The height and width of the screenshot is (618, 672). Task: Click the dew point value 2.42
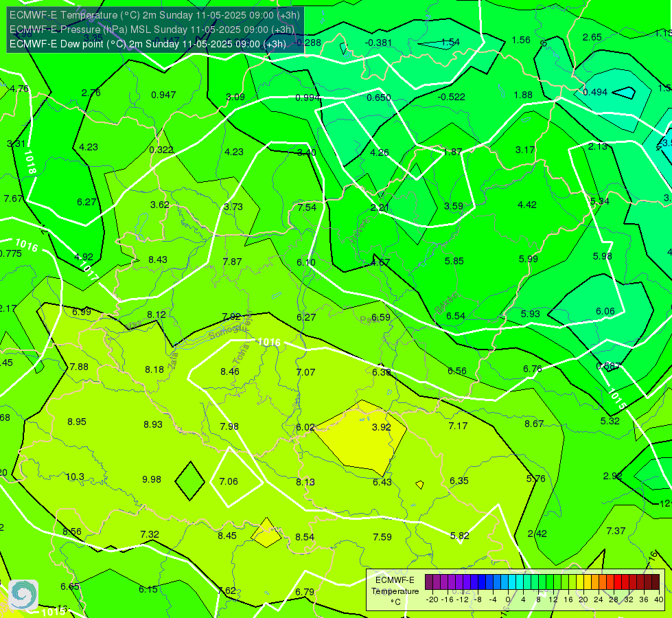click(537, 534)
